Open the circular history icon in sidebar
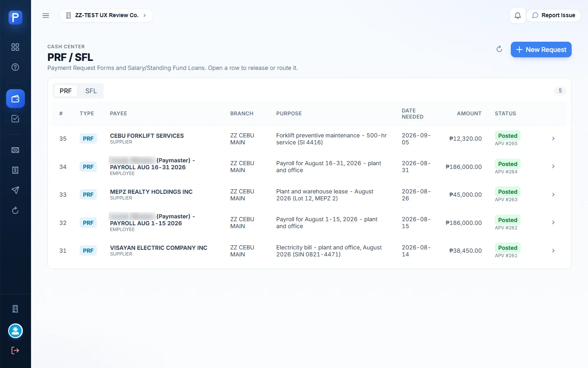 pos(15,211)
